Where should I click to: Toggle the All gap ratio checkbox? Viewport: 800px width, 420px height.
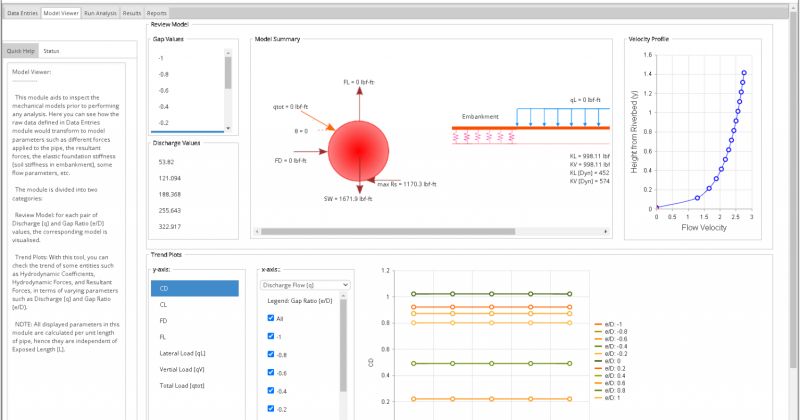(x=271, y=318)
